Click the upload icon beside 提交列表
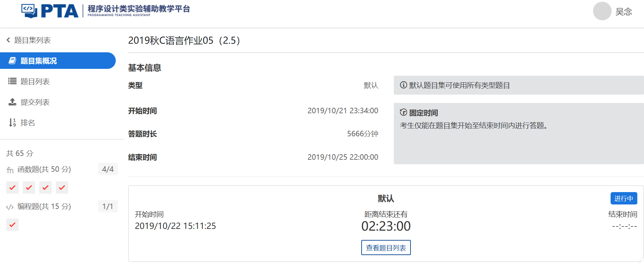Image resolution: width=644 pixels, height=263 pixels. [12, 102]
